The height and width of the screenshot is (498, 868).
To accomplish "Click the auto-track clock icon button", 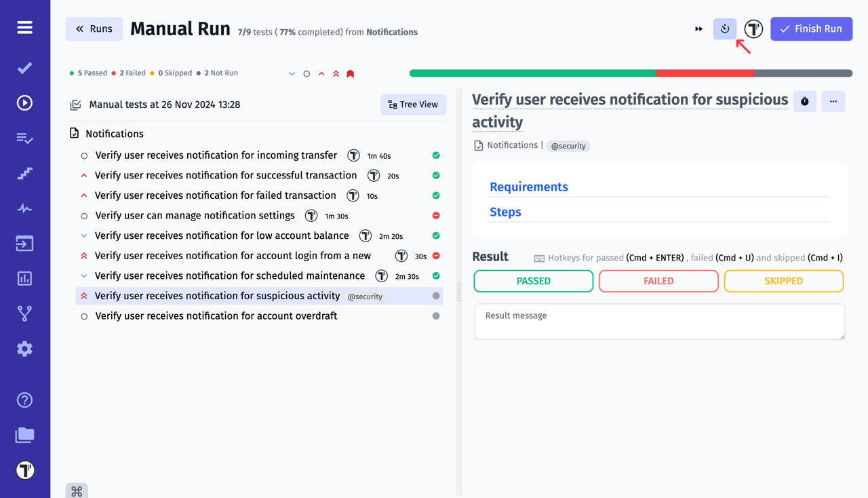I will 724,29.
